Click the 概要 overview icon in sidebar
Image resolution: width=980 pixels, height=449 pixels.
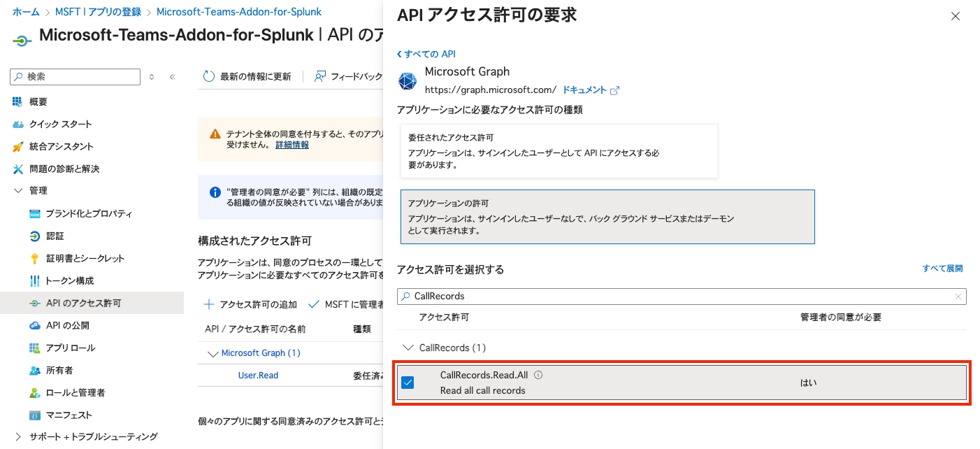(x=17, y=101)
